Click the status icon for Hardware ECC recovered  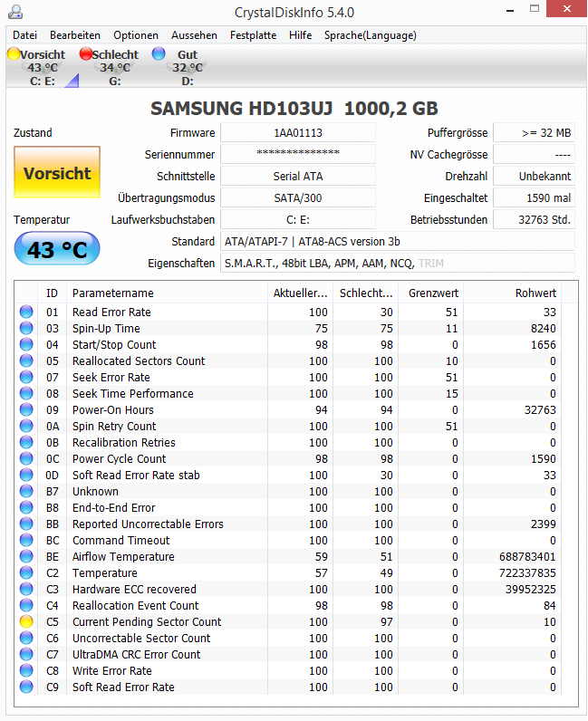(26, 589)
